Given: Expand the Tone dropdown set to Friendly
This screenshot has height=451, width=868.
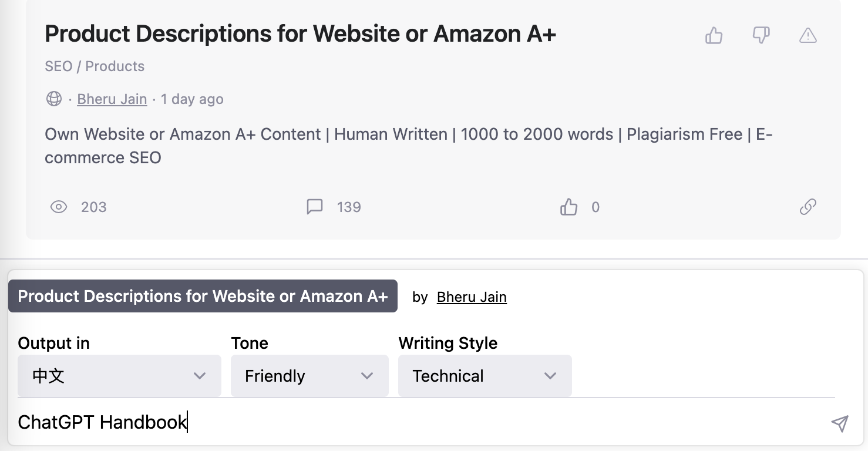Looking at the screenshot, I should click(x=309, y=376).
